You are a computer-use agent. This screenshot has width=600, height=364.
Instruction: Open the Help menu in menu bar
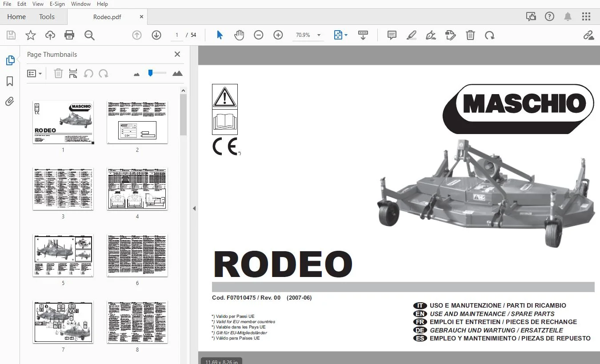click(102, 4)
